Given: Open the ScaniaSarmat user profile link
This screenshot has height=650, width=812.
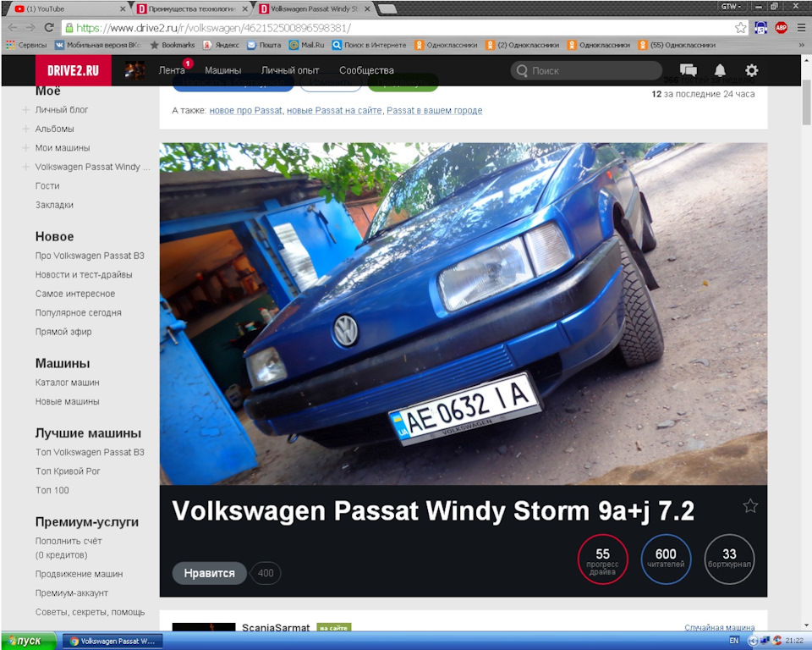Looking at the screenshot, I should [x=276, y=628].
